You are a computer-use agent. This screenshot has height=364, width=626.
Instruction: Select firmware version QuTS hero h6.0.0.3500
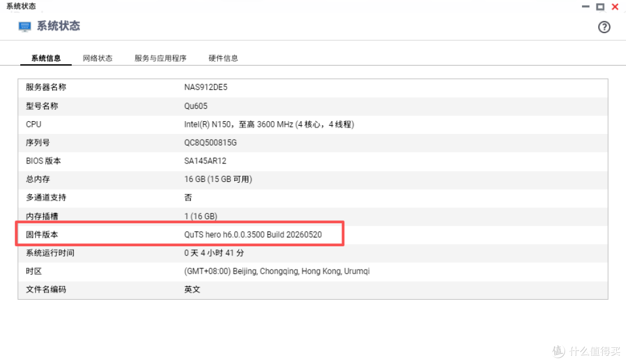click(253, 235)
